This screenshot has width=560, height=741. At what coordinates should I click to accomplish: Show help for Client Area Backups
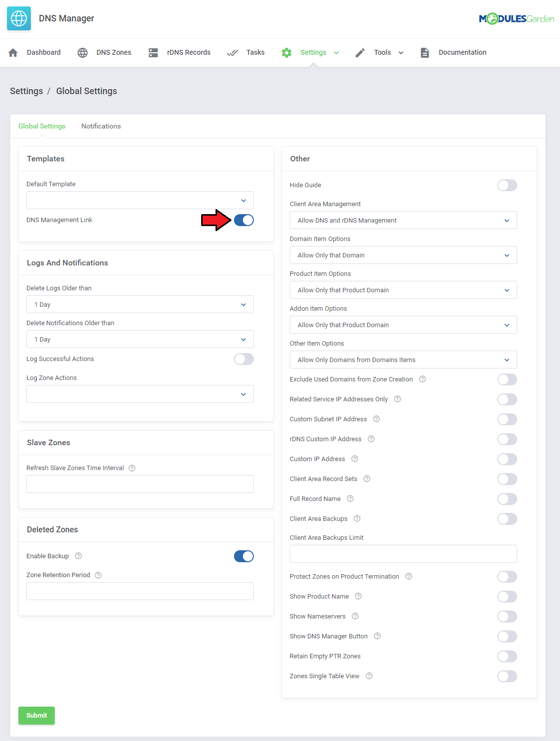[x=357, y=518]
